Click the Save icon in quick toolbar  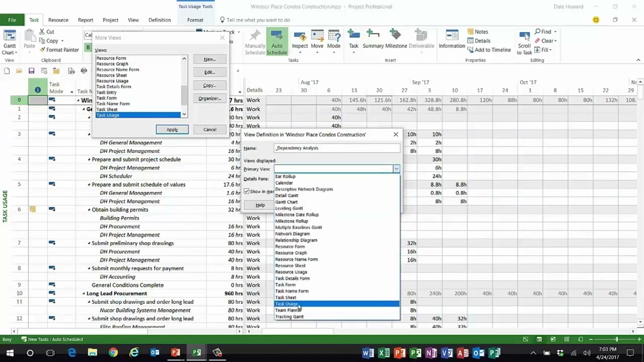click(x=31, y=71)
